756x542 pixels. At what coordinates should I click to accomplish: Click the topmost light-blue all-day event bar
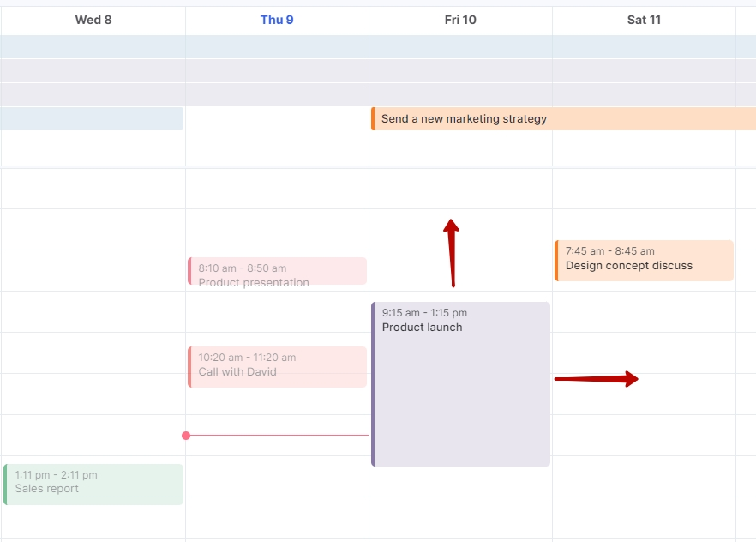coord(377,46)
